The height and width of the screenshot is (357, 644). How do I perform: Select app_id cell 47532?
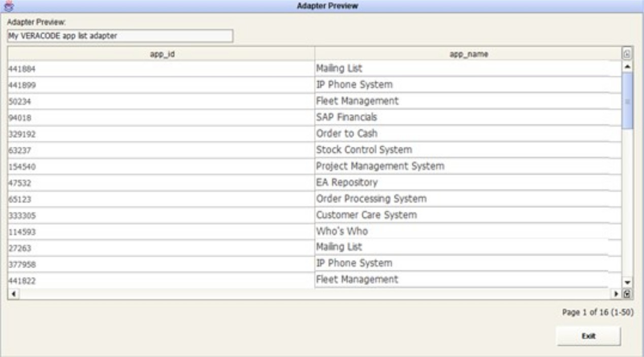[x=161, y=182]
